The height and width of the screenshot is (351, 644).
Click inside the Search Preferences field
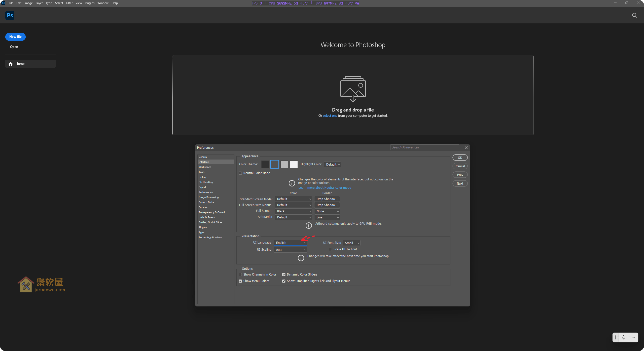click(424, 147)
